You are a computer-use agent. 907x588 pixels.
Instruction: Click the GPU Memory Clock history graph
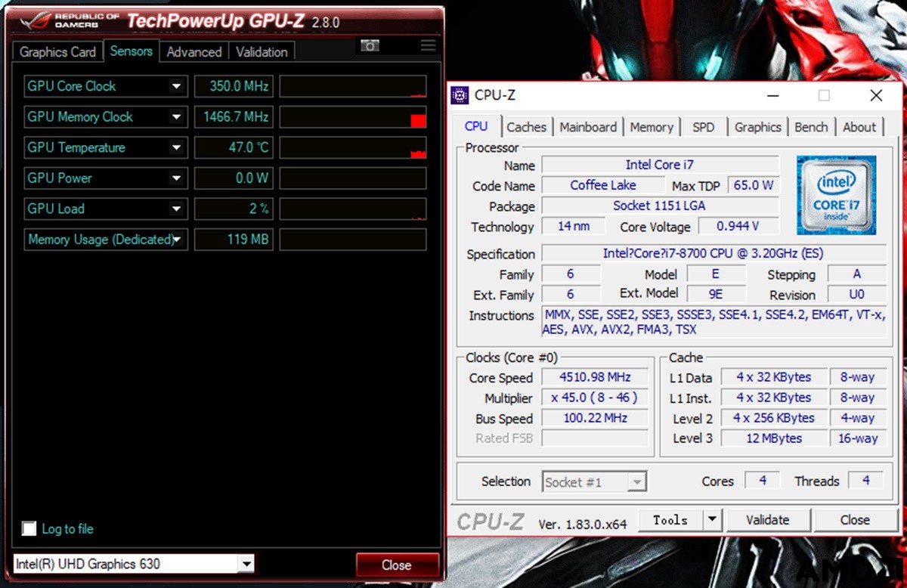tap(353, 117)
